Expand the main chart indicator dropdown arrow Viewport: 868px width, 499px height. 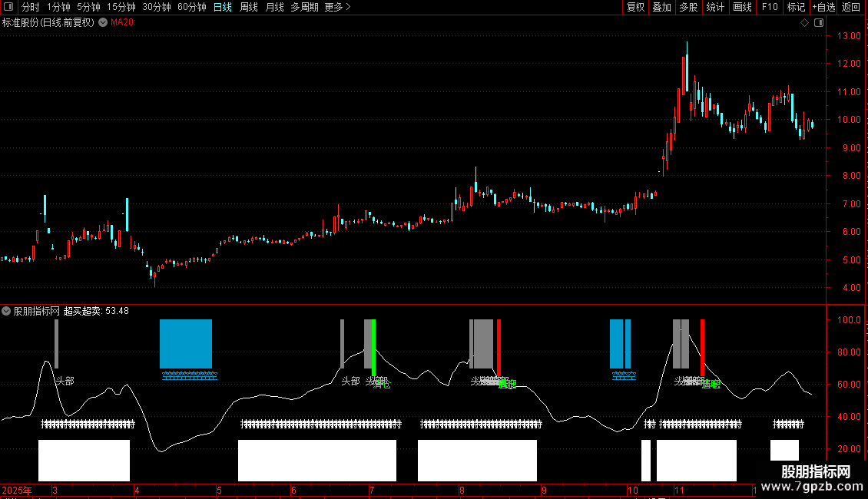103,22
